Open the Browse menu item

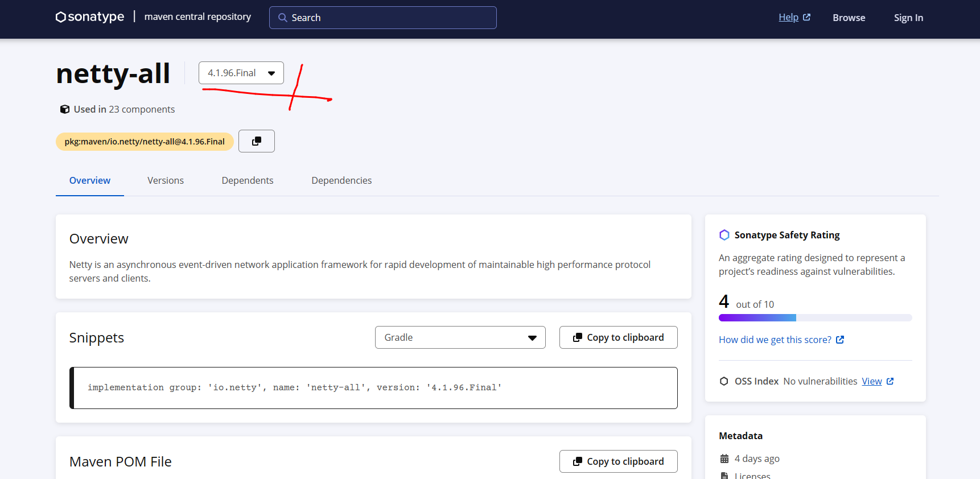coord(849,18)
